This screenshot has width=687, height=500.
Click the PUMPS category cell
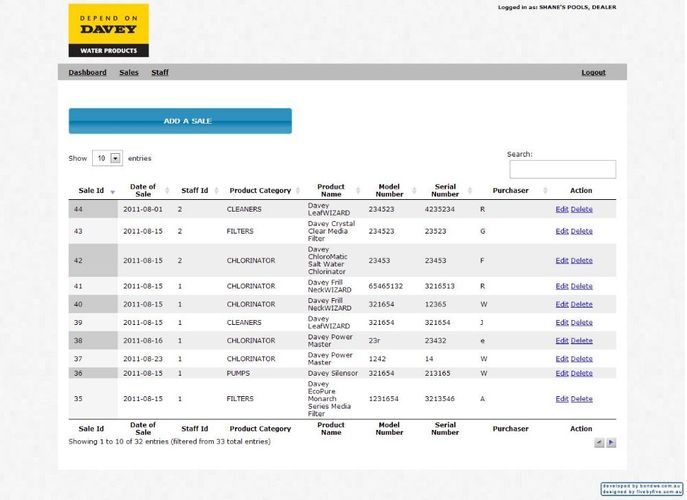pyautogui.click(x=238, y=373)
